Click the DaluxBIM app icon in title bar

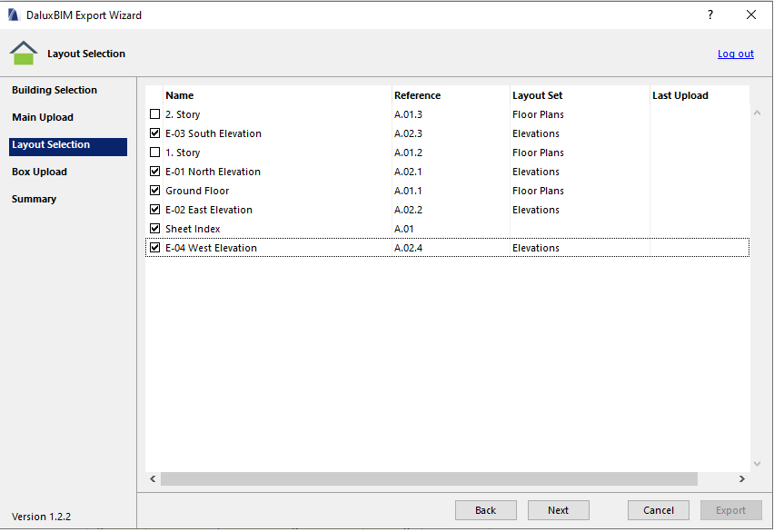(13, 15)
